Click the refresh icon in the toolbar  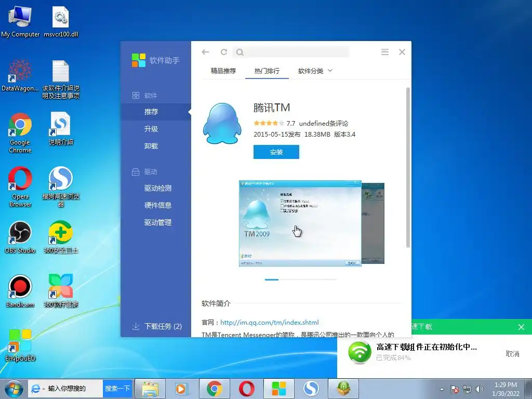pos(223,52)
